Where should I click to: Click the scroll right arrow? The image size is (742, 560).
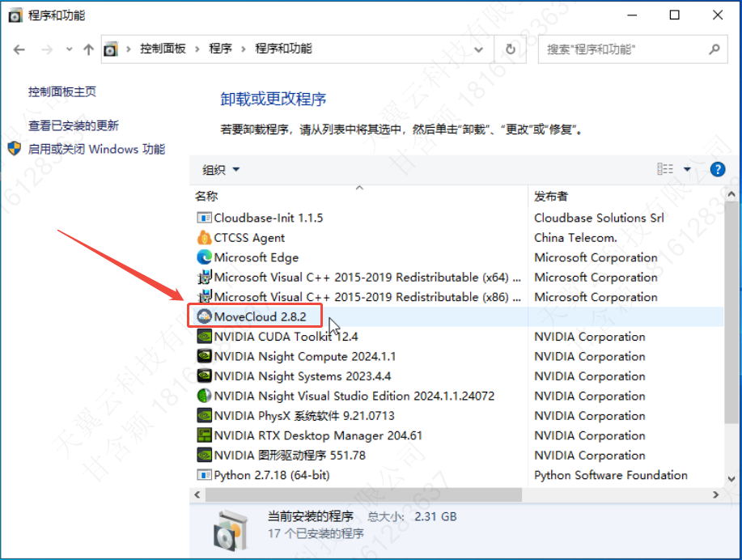pyautogui.click(x=715, y=494)
